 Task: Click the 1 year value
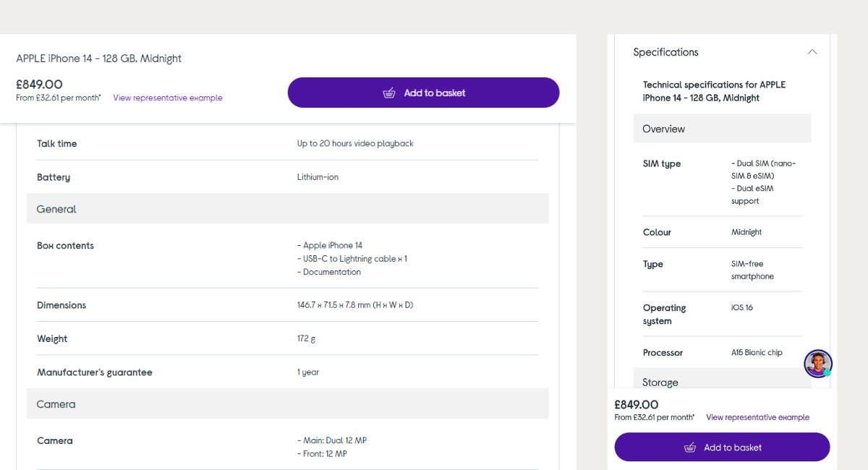coord(308,372)
